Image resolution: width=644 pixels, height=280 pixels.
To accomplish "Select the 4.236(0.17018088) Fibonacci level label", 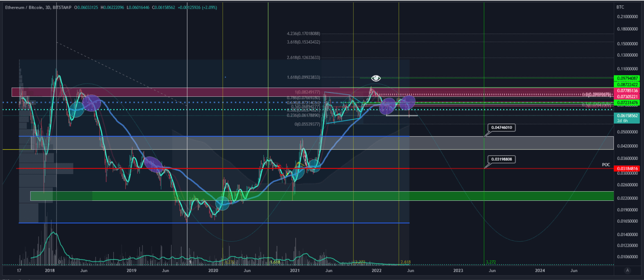I will pos(304,34).
